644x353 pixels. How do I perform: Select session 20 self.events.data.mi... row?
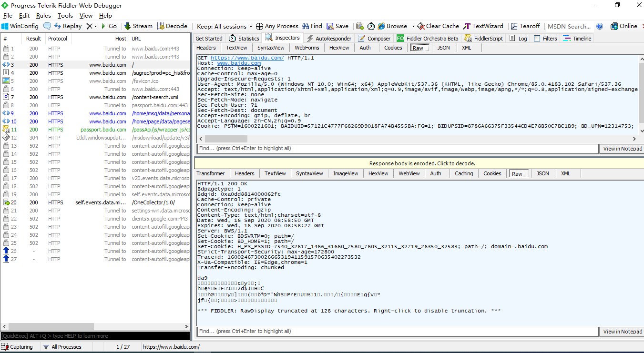point(95,202)
